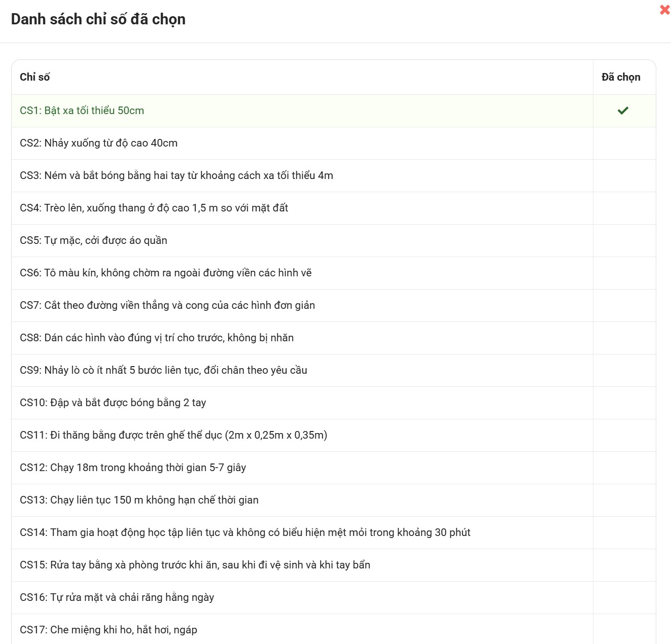671x644 pixels.
Task: Click the 'Đã chọn' column header
Action: tap(621, 77)
